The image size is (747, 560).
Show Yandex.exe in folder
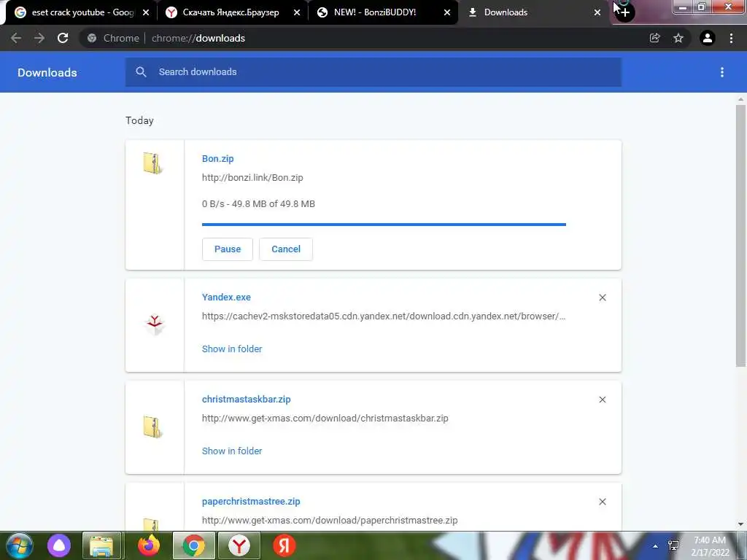(x=232, y=349)
